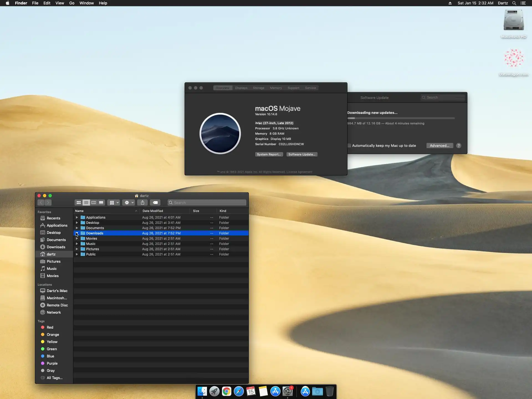The width and height of the screenshot is (532, 399).
Task: Switch Finder to icon view
Action: pyautogui.click(x=79, y=203)
